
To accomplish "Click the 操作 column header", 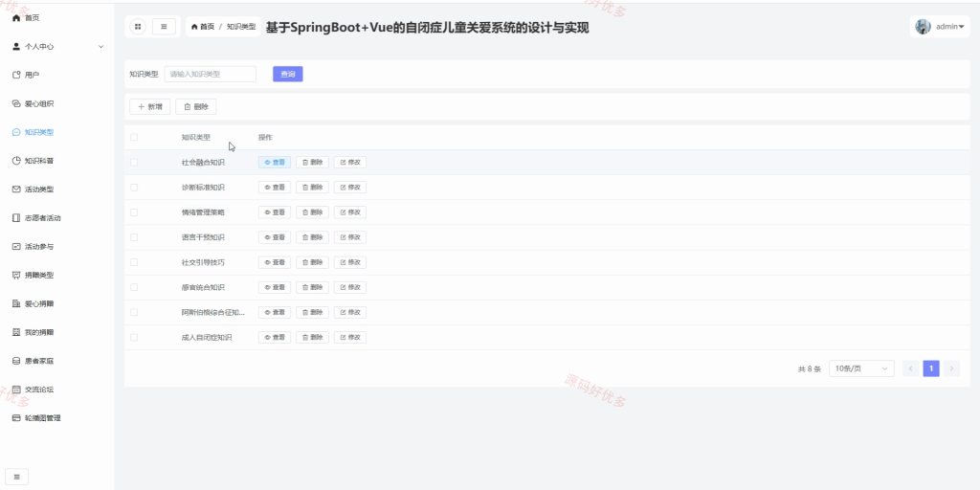I will coord(265,138).
